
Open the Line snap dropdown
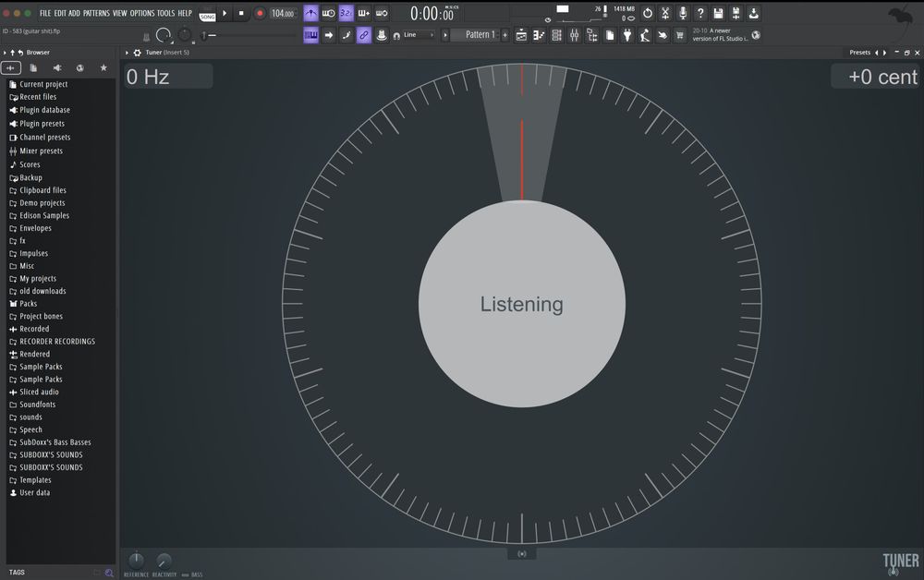coord(421,35)
